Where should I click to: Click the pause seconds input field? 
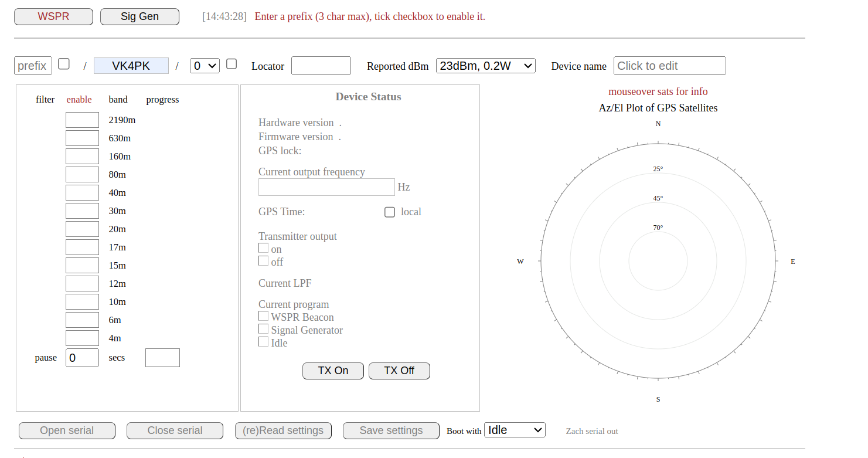click(82, 358)
